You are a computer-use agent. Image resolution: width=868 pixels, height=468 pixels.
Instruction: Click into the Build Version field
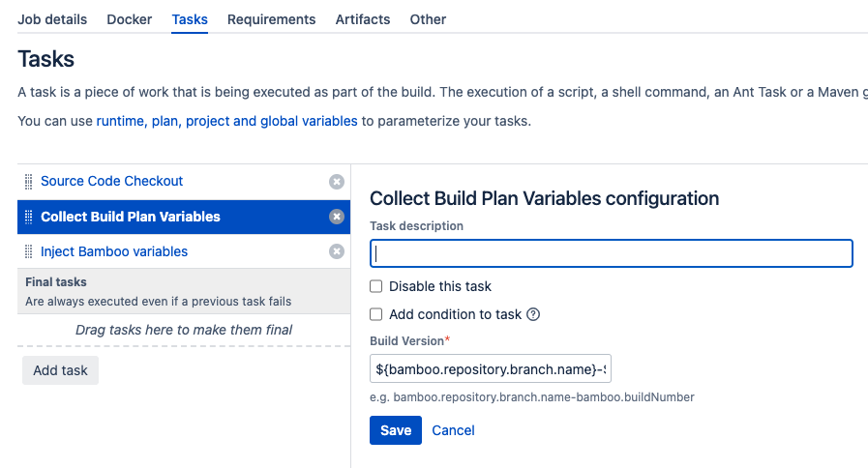pos(491,368)
